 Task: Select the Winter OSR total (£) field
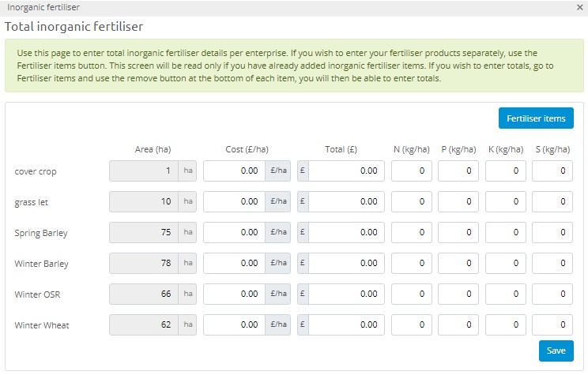point(346,294)
